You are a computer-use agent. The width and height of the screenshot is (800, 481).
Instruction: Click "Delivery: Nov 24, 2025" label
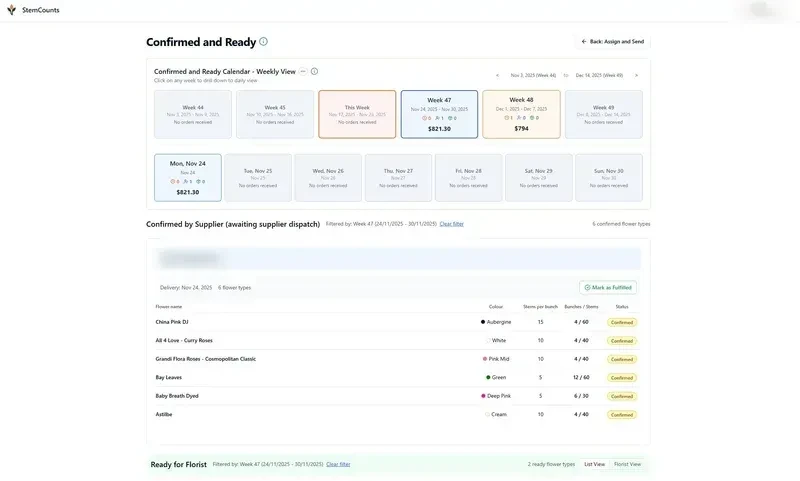[186, 288]
